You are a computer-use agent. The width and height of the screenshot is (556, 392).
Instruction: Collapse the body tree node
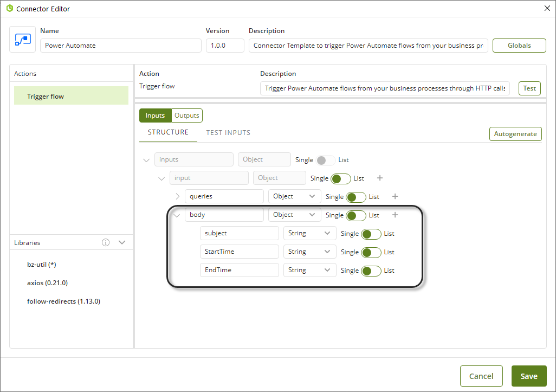pyautogui.click(x=177, y=215)
